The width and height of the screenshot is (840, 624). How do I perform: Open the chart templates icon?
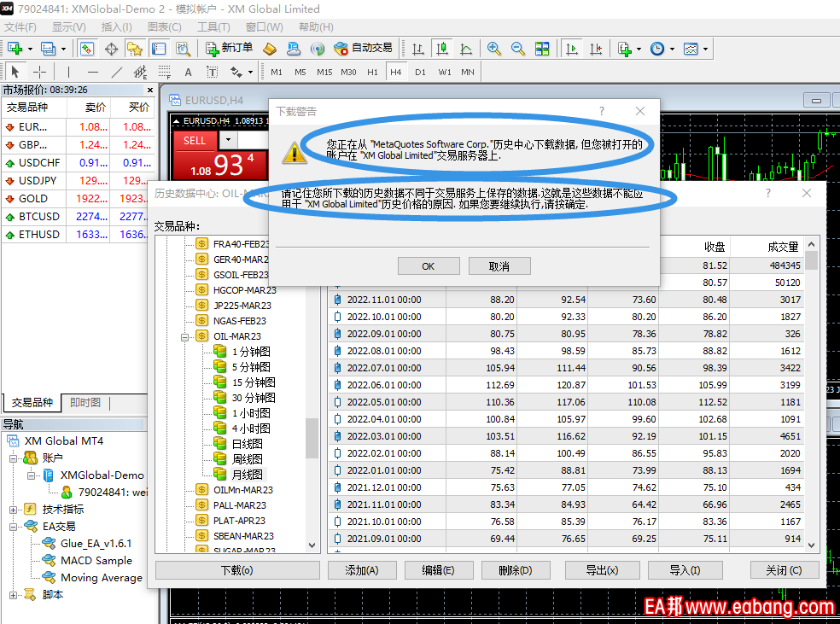click(691, 49)
